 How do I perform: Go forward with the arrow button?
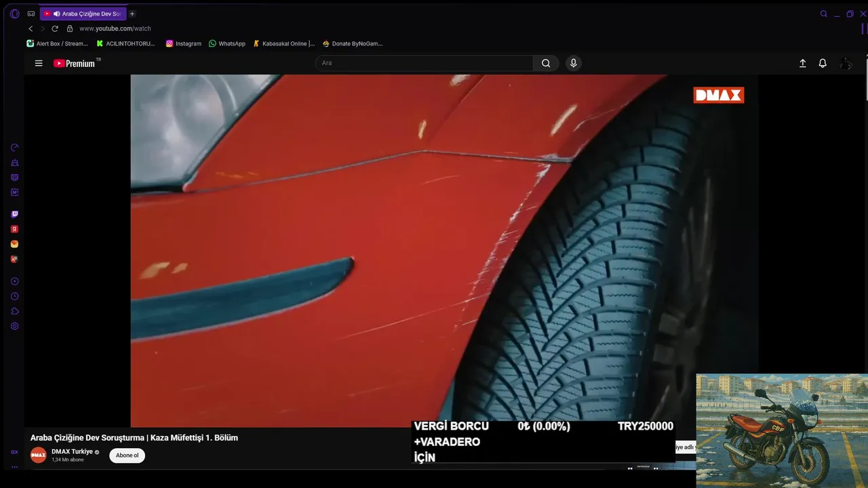[x=43, y=28]
